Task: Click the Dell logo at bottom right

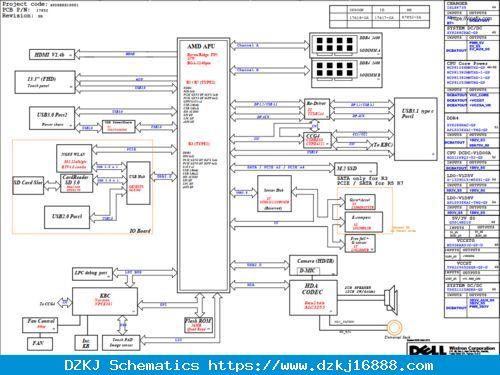Action: [427, 350]
